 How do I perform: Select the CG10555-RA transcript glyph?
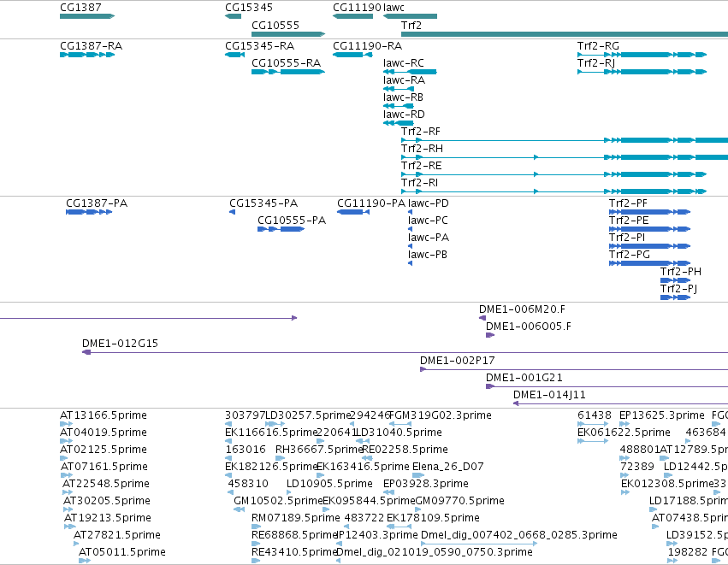288,72
